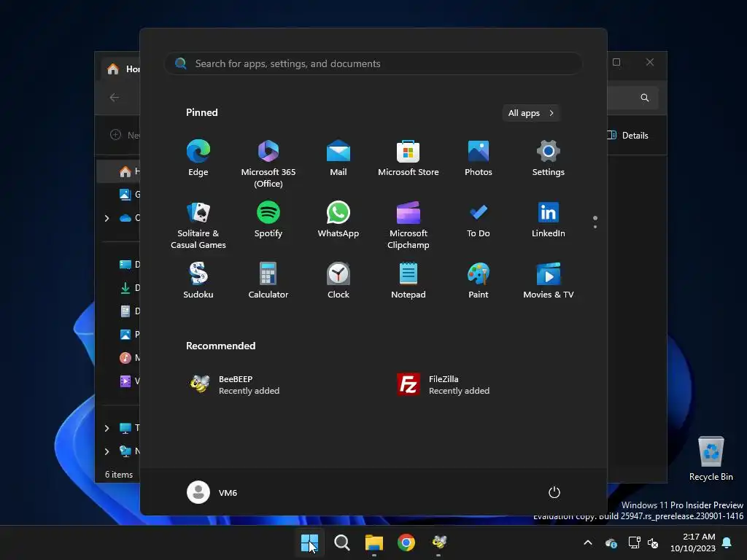Expand This PC node in Explorer sidebar
This screenshot has width=747, height=560.
pyautogui.click(x=107, y=428)
